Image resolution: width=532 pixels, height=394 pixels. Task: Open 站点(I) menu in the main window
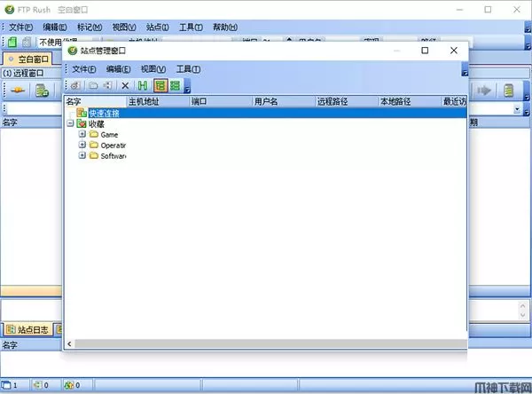158,28
